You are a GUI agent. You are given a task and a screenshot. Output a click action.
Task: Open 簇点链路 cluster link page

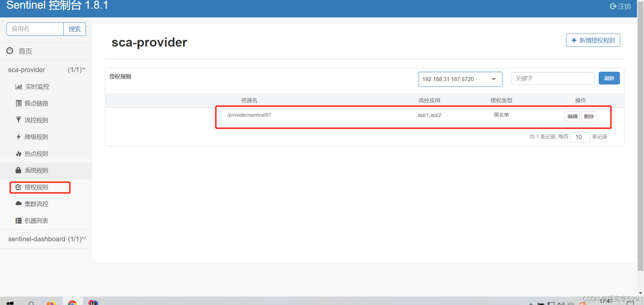click(x=37, y=103)
